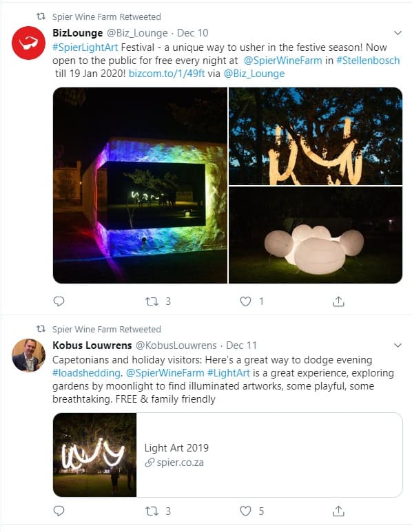The image size is (412, 532).
Task: Open BizLounge red avatar profile picture
Action: (x=28, y=43)
